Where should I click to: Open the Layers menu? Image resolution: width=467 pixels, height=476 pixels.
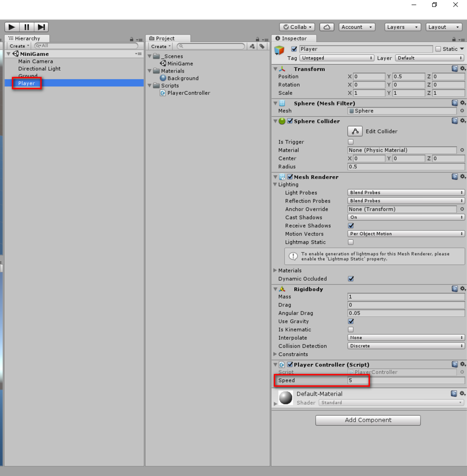(x=403, y=27)
